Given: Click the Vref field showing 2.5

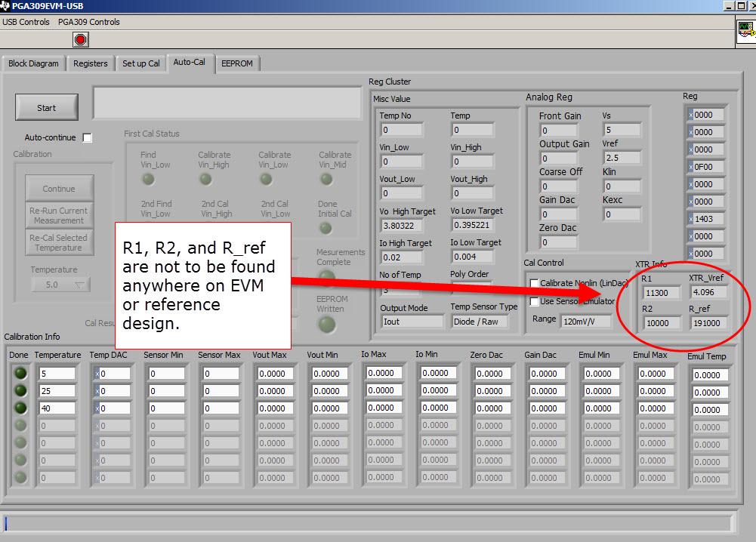Looking at the screenshot, I should click(x=622, y=158).
